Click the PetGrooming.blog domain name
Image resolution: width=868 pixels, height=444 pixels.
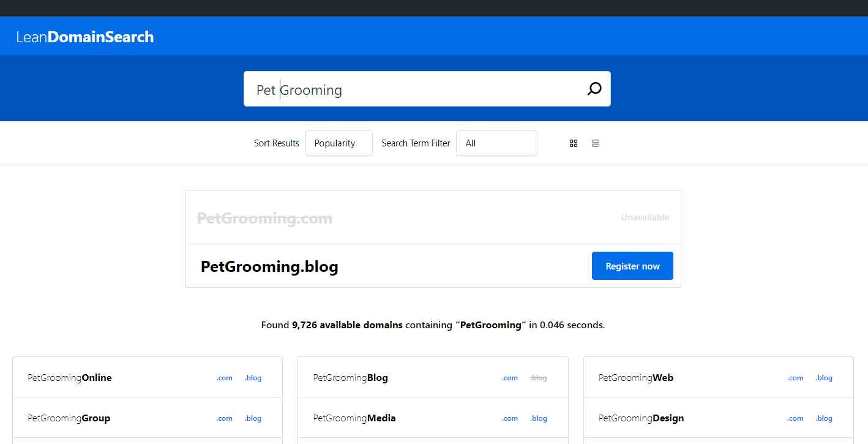pos(269,267)
